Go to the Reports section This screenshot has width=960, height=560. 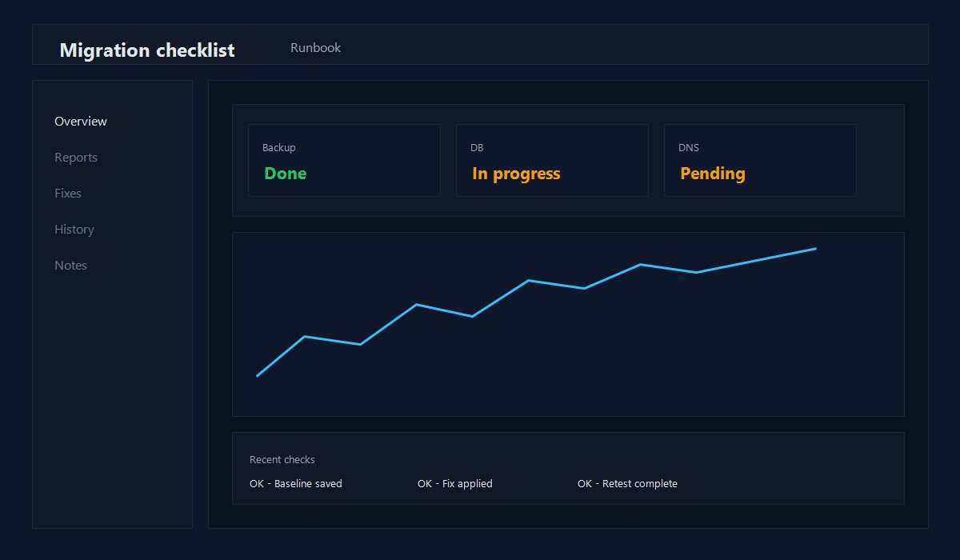(76, 158)
